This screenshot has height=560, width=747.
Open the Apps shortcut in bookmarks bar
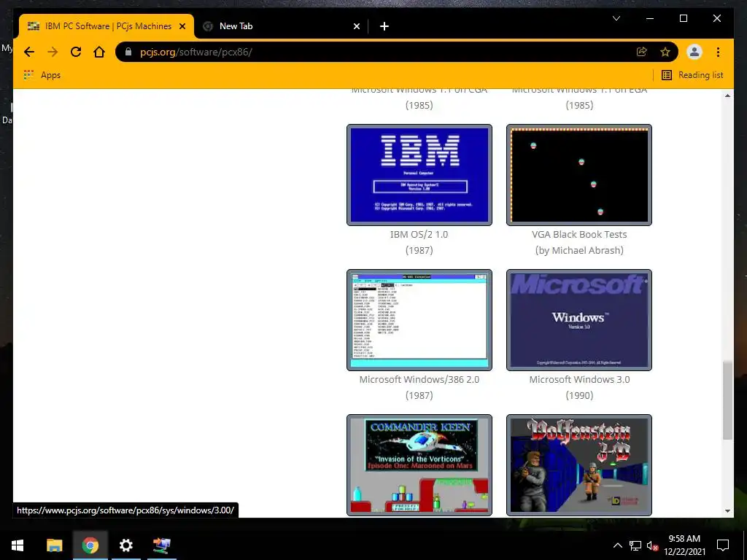[42, 75]
